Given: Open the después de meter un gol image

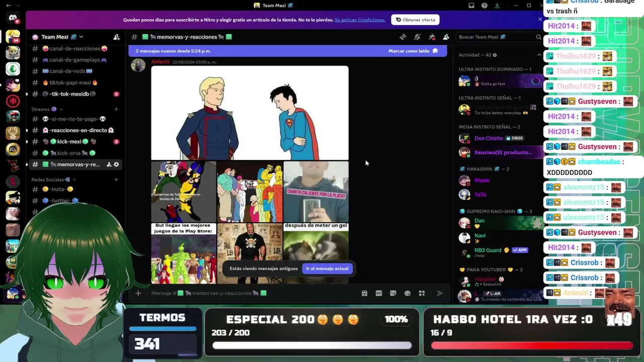Looking at the screenshot, I should 316,253.
